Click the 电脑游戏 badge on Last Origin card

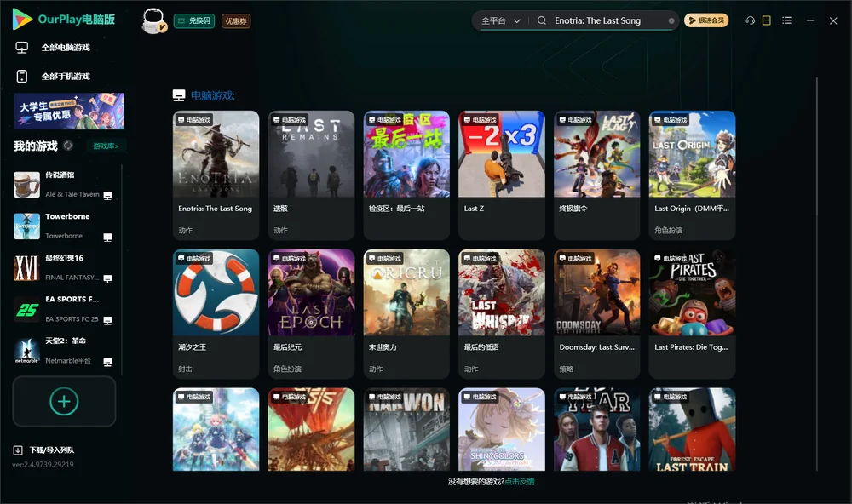click(670, 119)
